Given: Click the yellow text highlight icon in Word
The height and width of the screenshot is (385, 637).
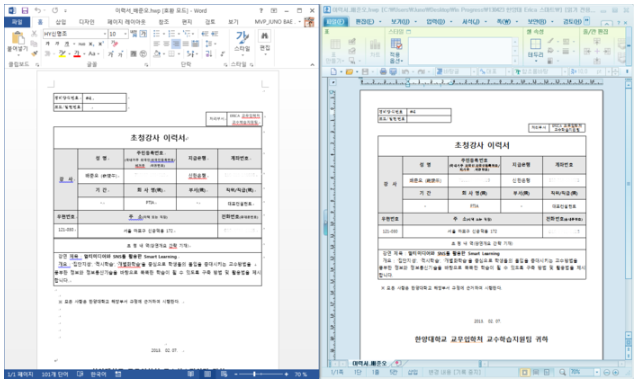Looking at the screenshot, I should pos(62,54).
